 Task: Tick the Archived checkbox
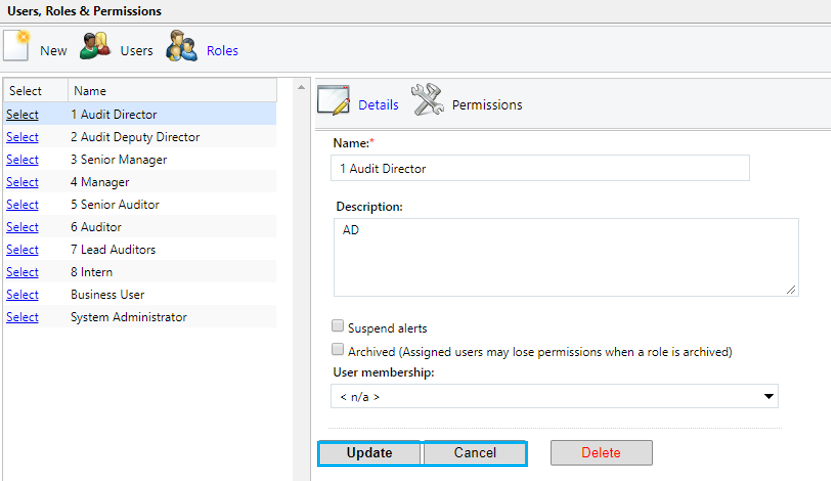tap(338, 350)
